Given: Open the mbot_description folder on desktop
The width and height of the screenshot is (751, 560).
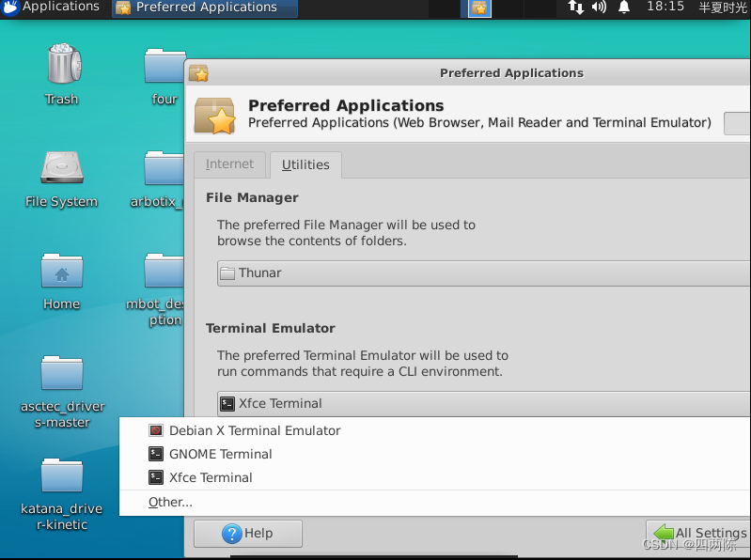Looking at the screenshot, I should pos(164,271).
